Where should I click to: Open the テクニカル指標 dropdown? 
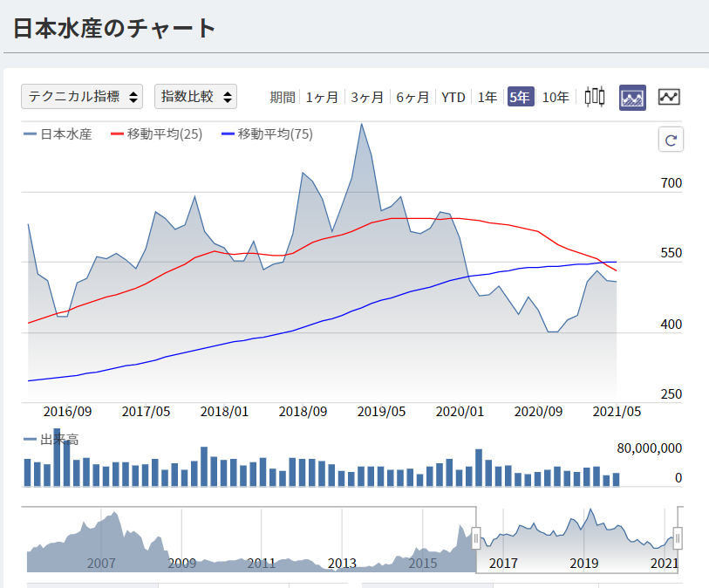pyautogui.click(x=82, y=96)
